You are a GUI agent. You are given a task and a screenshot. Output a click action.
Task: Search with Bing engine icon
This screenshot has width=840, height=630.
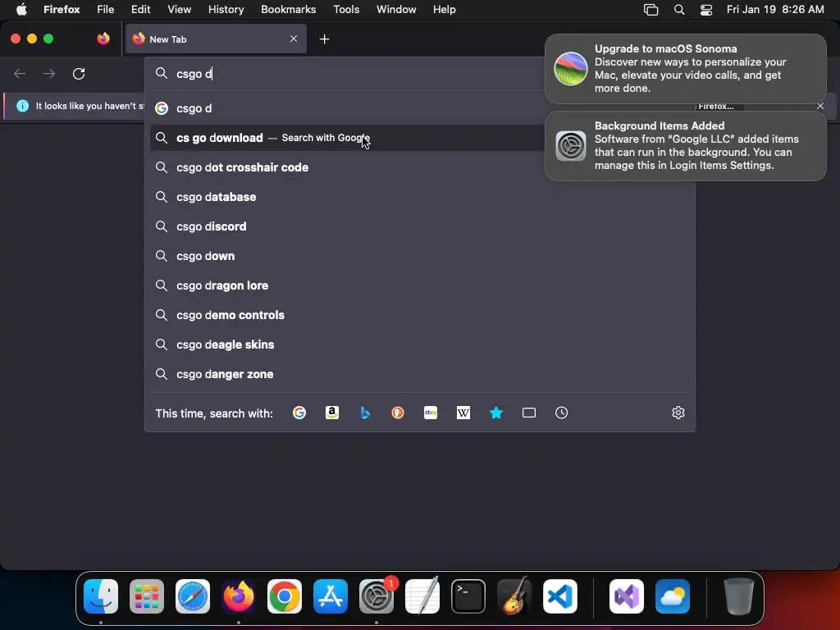(365, 413)
